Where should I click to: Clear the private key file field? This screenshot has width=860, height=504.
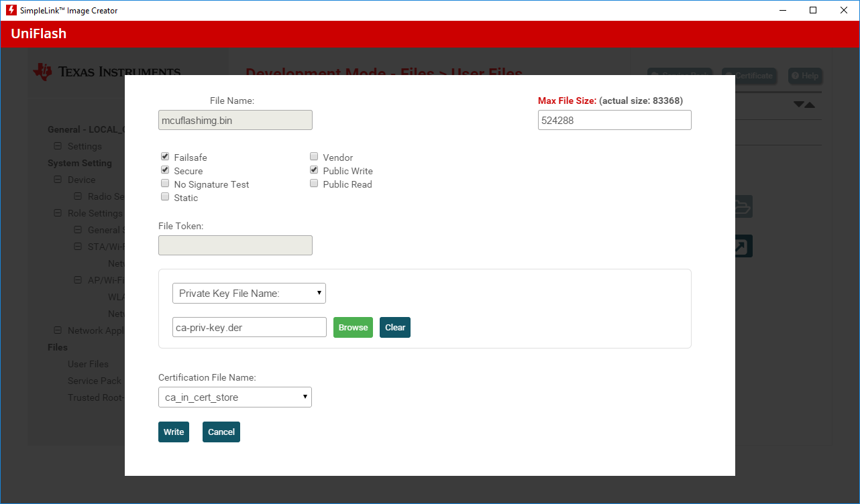pos(395,327)
